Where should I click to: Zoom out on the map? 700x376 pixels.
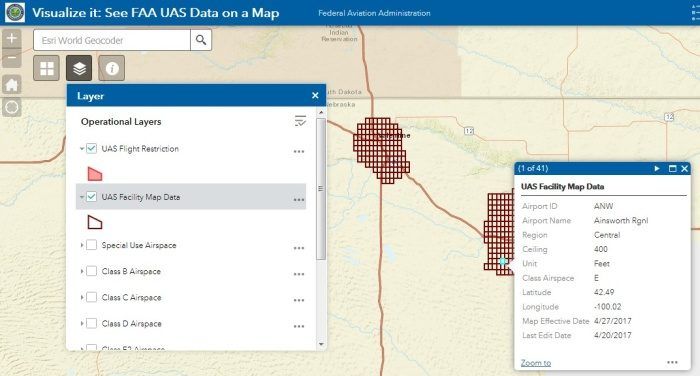click(x=12, y=58)
